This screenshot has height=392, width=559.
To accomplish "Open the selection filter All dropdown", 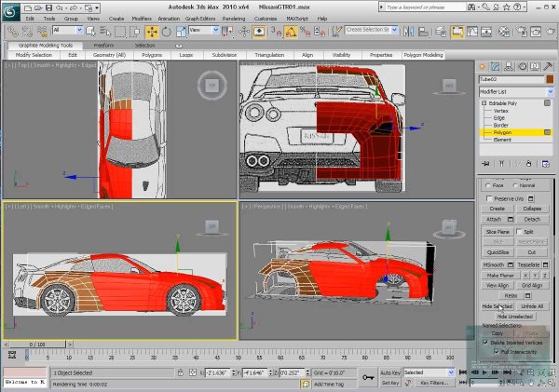I will [67, 31].
